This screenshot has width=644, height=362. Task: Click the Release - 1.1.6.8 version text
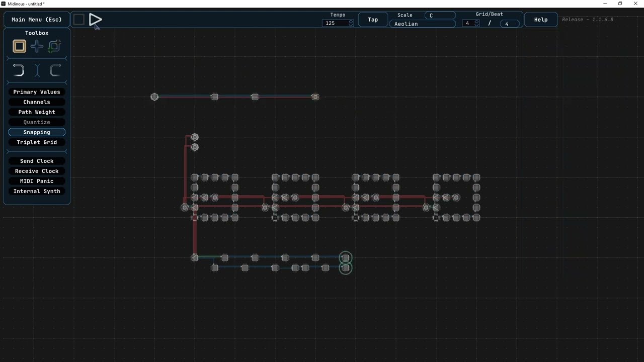588,20
